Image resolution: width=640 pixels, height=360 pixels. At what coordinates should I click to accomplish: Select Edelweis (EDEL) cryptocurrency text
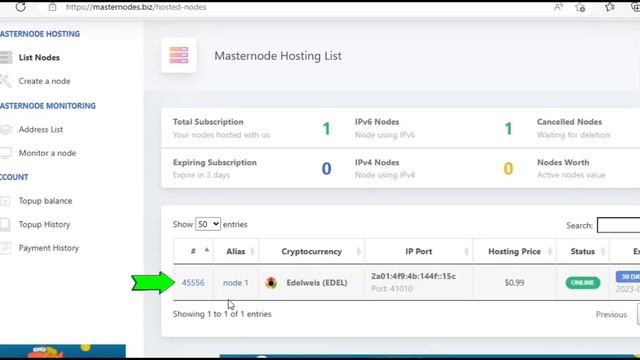click(x=317, y=282)
